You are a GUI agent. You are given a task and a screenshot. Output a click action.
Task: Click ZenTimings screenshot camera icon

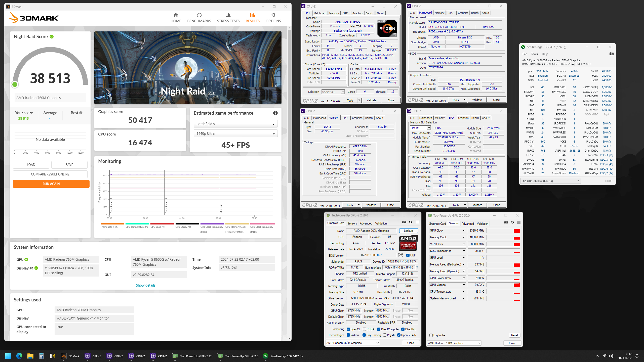coord(612,54)
